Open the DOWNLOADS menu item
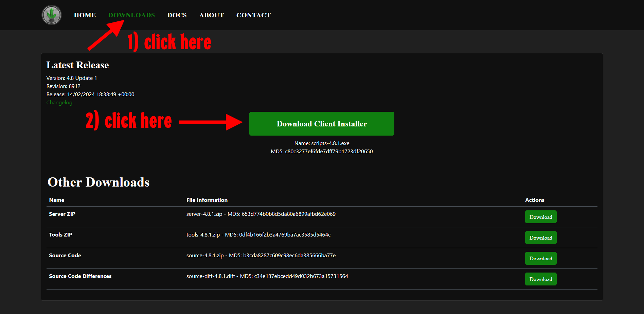This screenshot has width=644, height=314. click(x=131, y=15)
